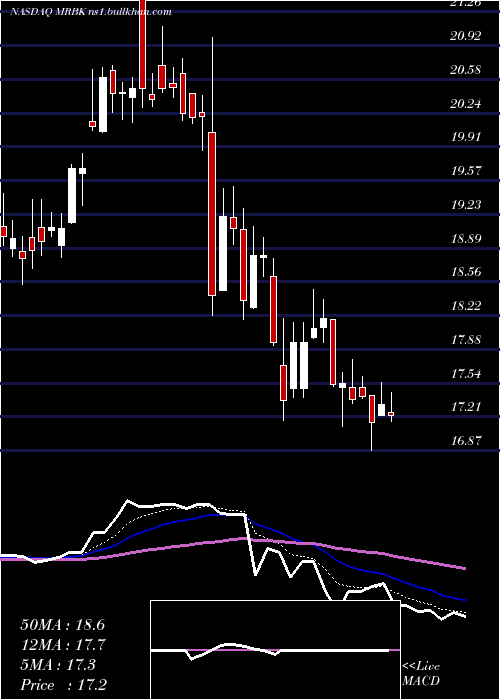Select the 18.22 price level label
This screenshot has width=500, height=700.
pos(466,305)
